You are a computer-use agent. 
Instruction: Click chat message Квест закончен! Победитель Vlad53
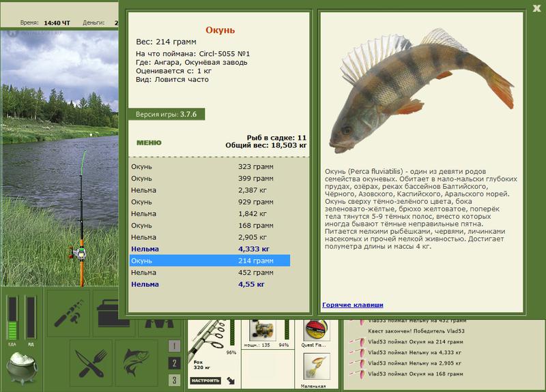[x=416, y=331]
